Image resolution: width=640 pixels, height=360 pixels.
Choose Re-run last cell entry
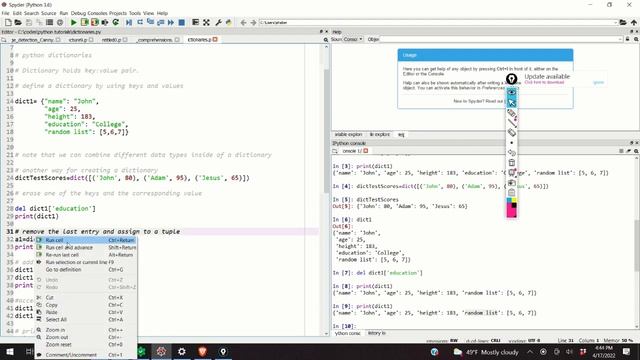[86, 255]
